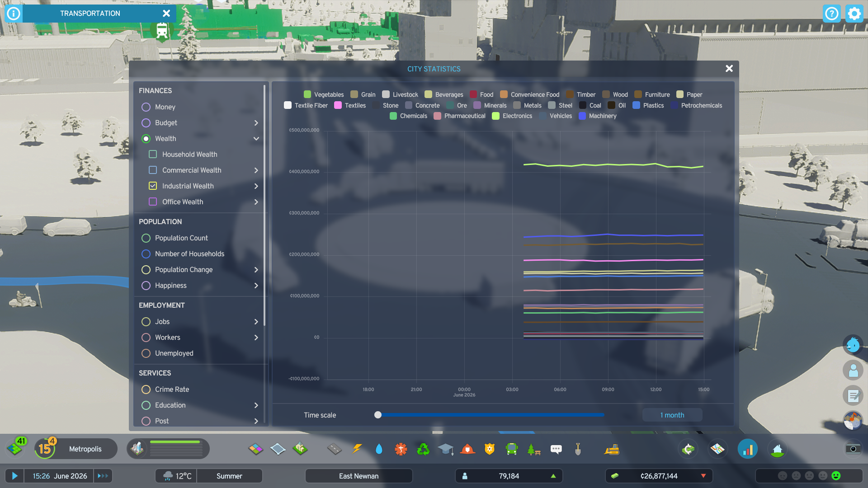Screen dimensions: 868x488
Task: Expand Industrial Wealth sub-options arrow
Action: [x=256, y=186]
